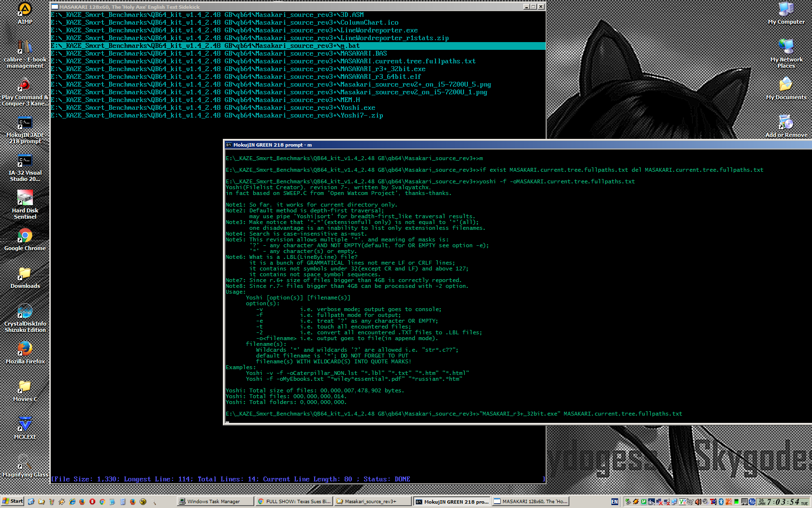
Task: Launch MCX.EXE desktop shortcut
Action: 25,428
